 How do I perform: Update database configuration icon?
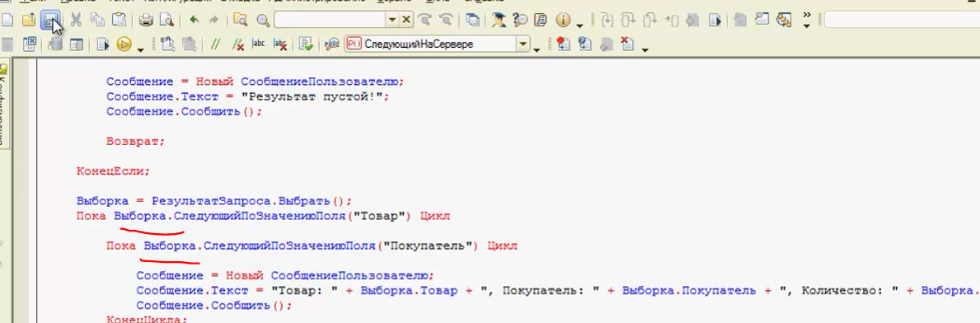(x=54, y=44)
